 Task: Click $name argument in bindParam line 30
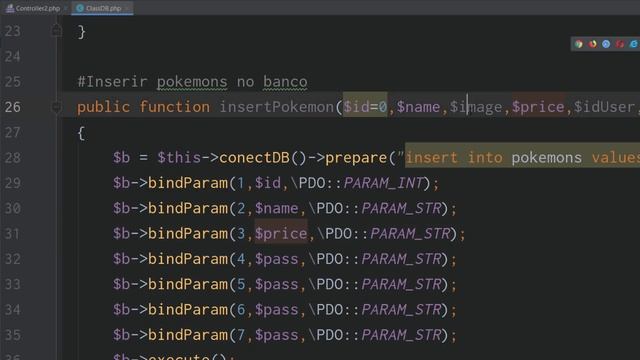tap(277, 208)
